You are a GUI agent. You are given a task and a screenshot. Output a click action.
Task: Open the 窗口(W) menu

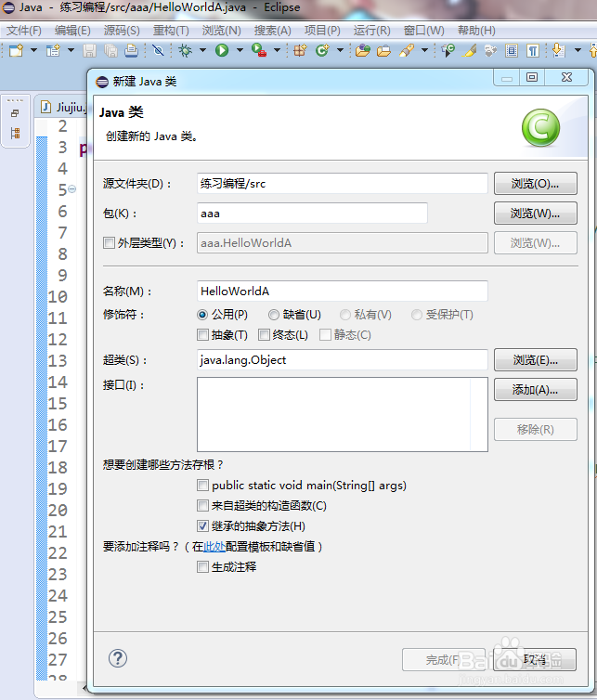(423, 31)
